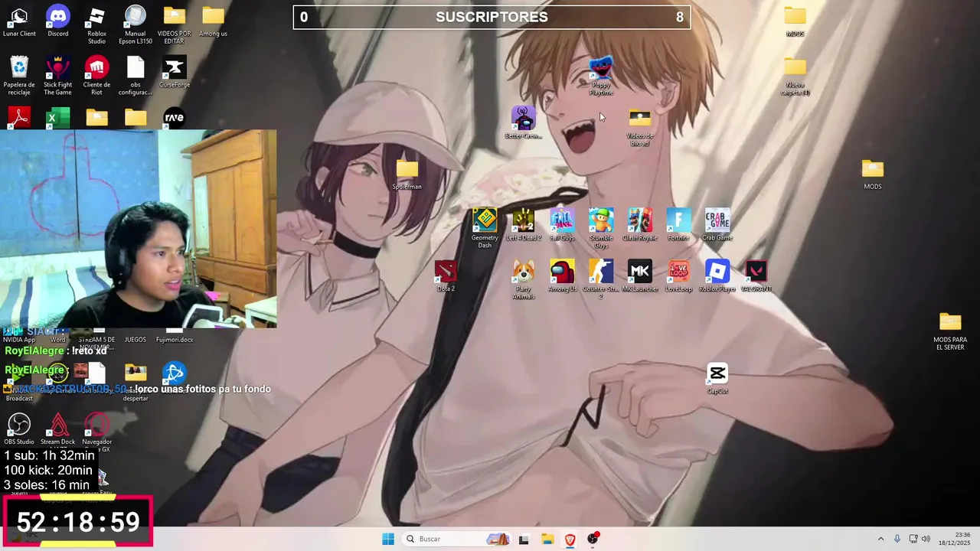Open the Roblox Studio shortcut

(x=96, y=25)
